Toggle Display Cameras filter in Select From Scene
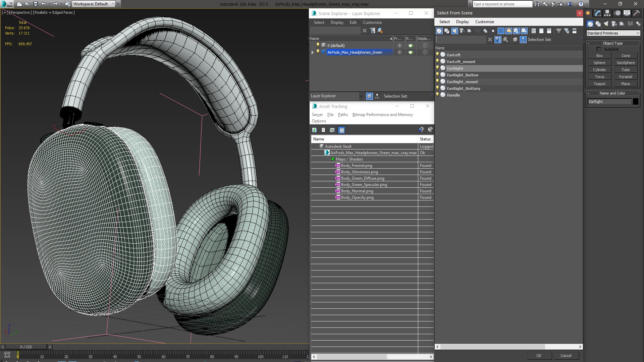Image resolution: width=644 pixels, height=362 pixels. (462, 31)
